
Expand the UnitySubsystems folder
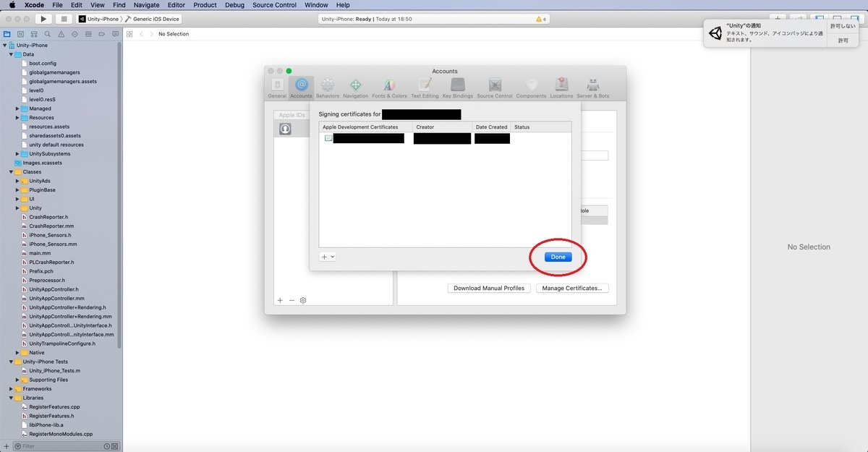tap(17, 153)
